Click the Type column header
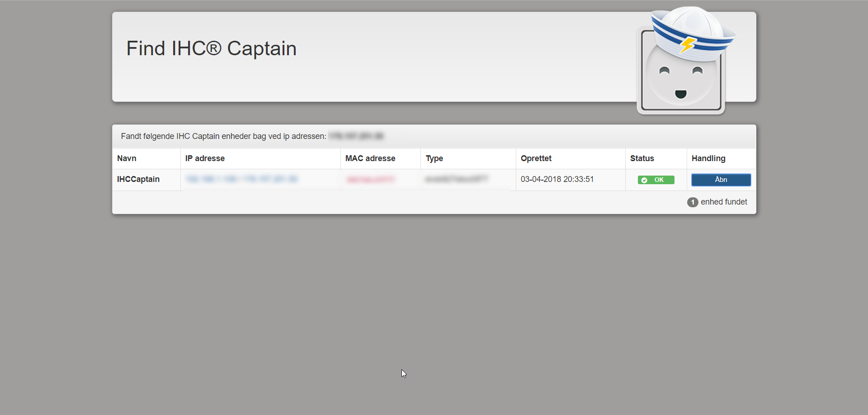 click(x=434, y=158)
